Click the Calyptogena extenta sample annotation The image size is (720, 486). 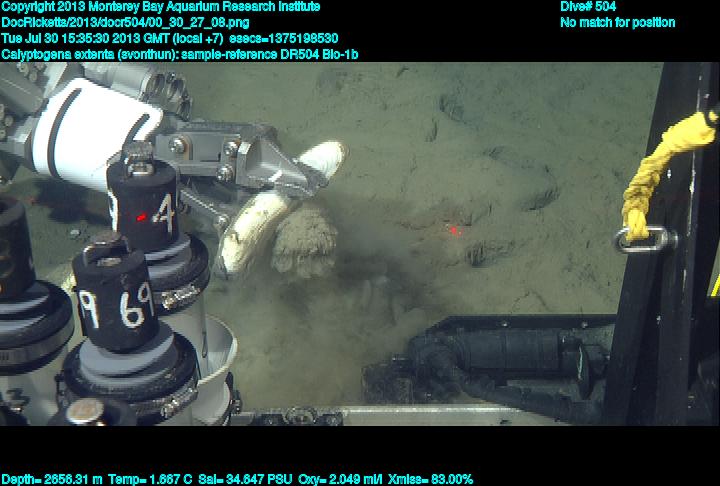(184, 52)
